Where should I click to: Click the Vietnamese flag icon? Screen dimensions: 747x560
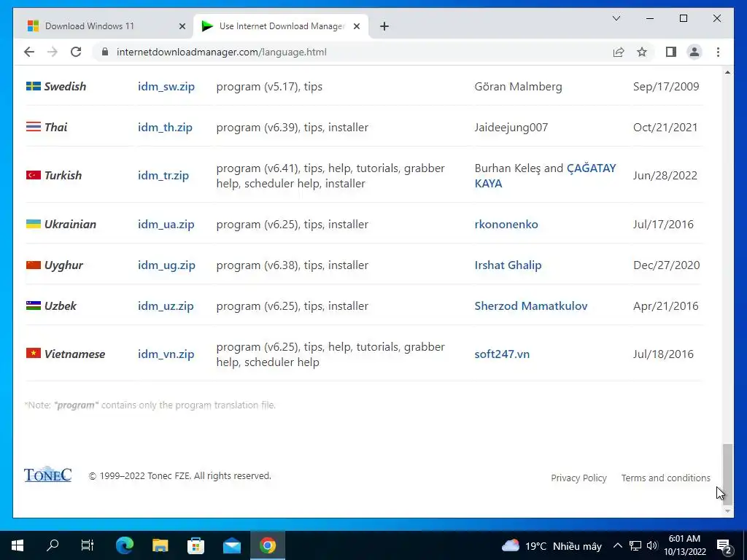point(34,354)
